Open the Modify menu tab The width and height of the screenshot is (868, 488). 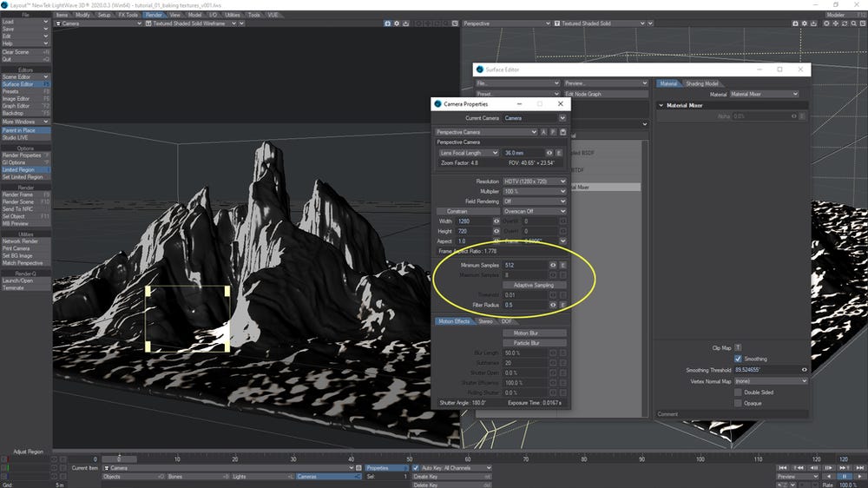[82, 15]
